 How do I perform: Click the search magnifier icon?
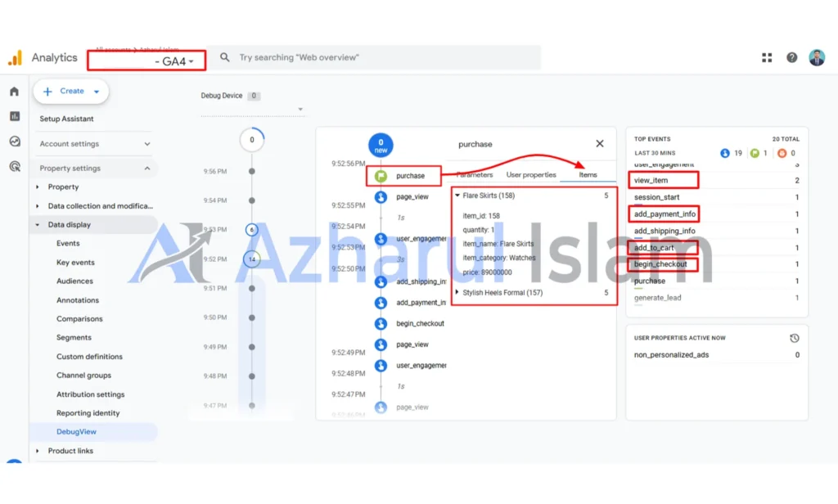[x=224, y=57]
